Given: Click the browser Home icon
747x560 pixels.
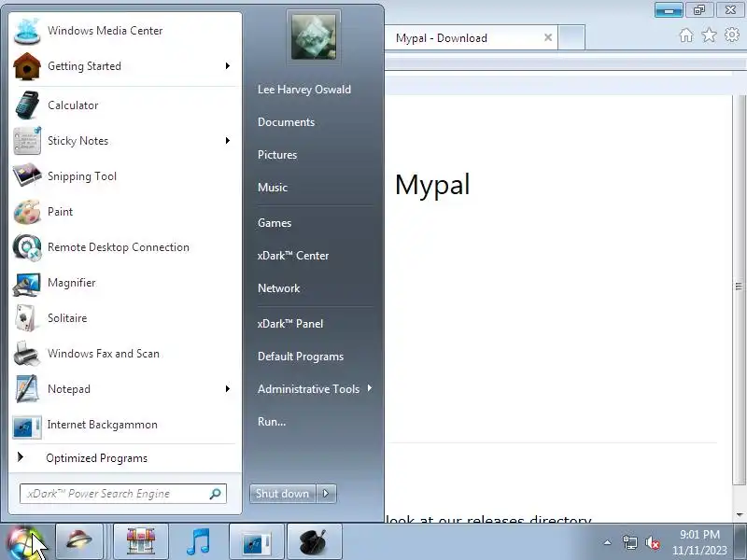Looking at the screenshot, I should tap(686, 35).
